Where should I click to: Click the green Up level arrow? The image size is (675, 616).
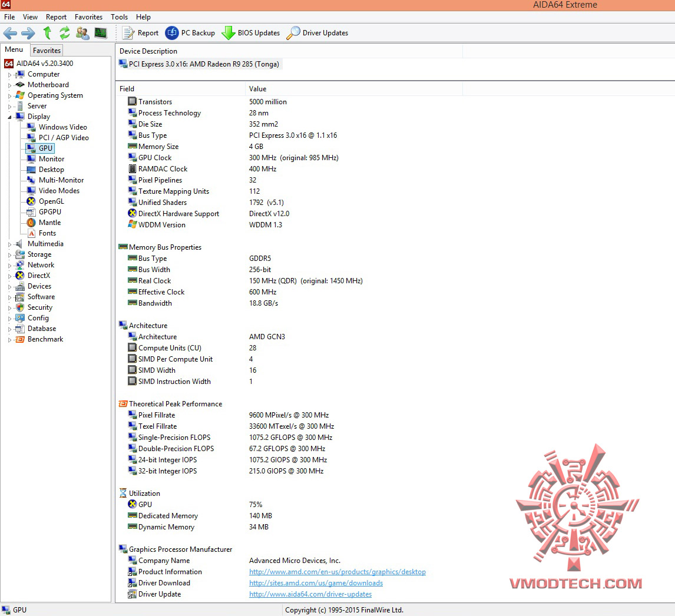(x=47, y=33)
